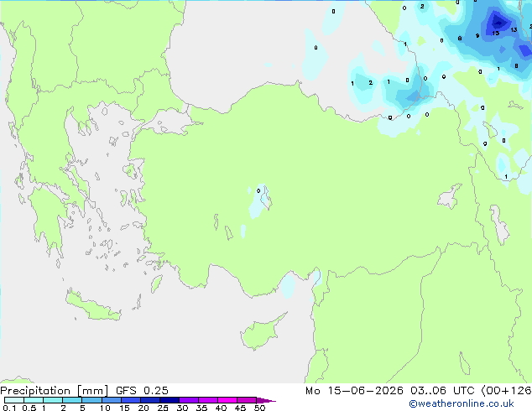532x411 pixels.
Task: Click the island of Crete on the map
Action: tap(93, 306)
